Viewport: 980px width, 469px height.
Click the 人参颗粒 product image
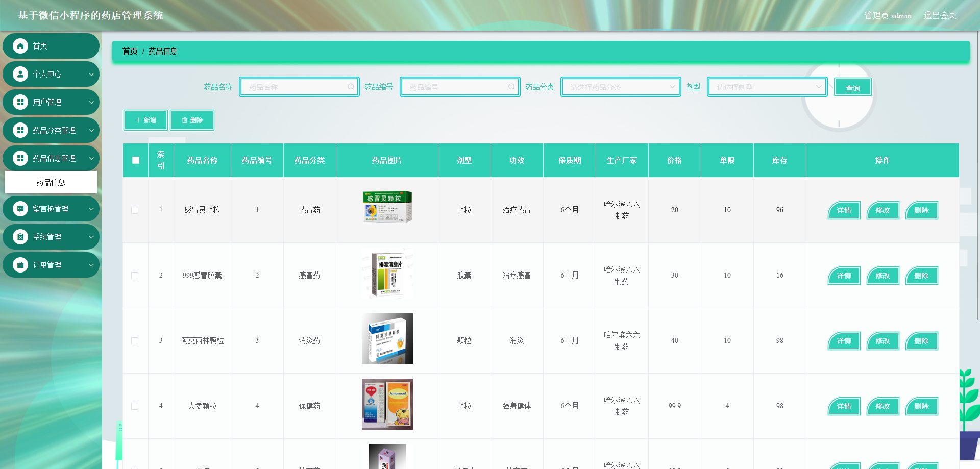pos(387,404)
